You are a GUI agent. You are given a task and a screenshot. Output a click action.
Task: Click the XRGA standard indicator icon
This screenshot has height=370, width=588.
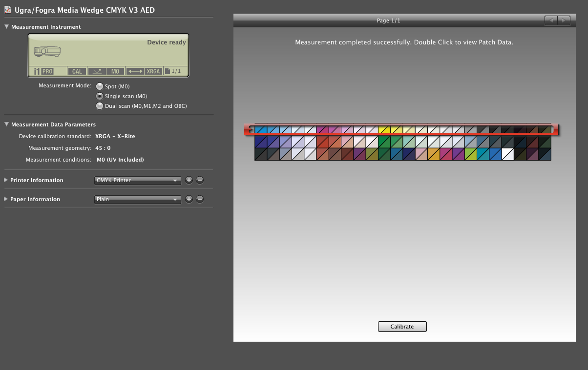coord(153,71)
